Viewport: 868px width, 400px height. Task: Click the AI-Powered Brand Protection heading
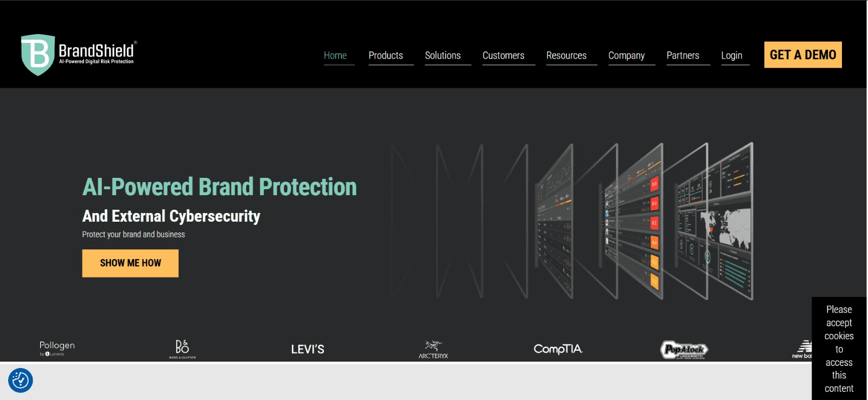219,187
